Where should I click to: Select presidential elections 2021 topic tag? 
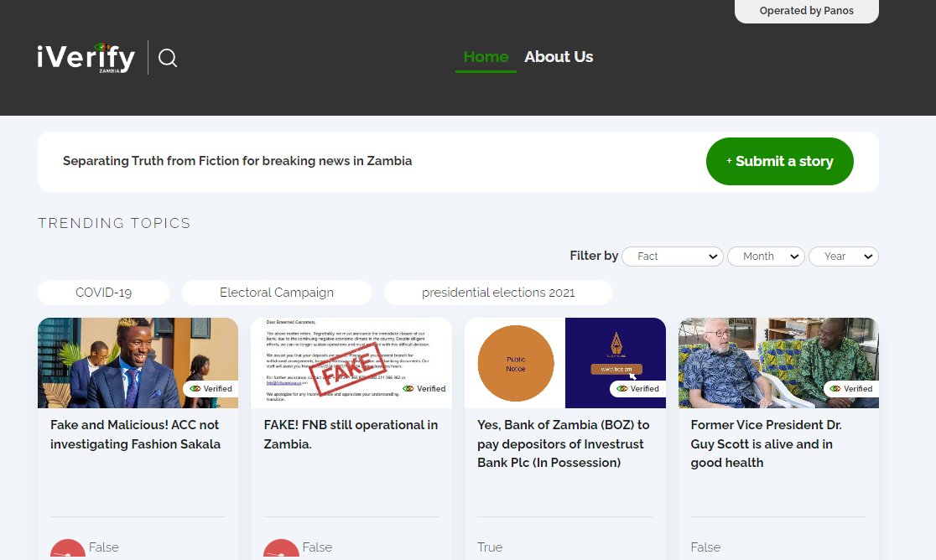point(498,293)
